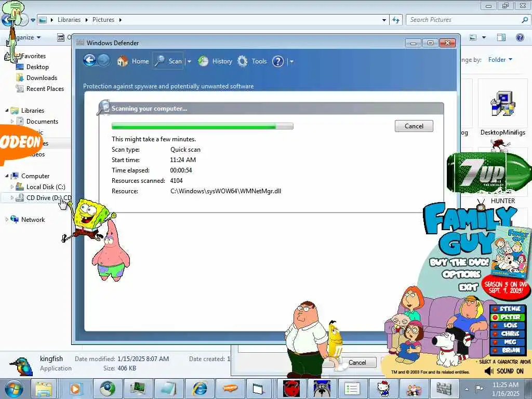Collapse the Computer tree node
Viewport: 532px width, 399px height.
[7, 176]
